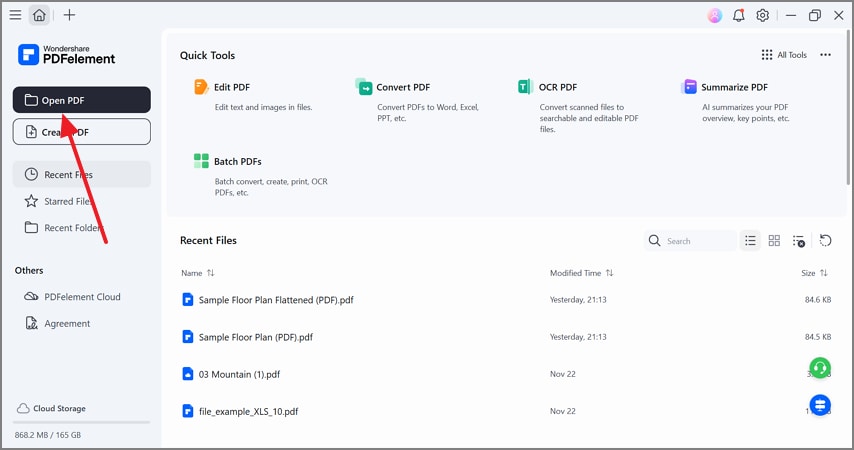Launch the Convert PDF tool

(419, 102)
